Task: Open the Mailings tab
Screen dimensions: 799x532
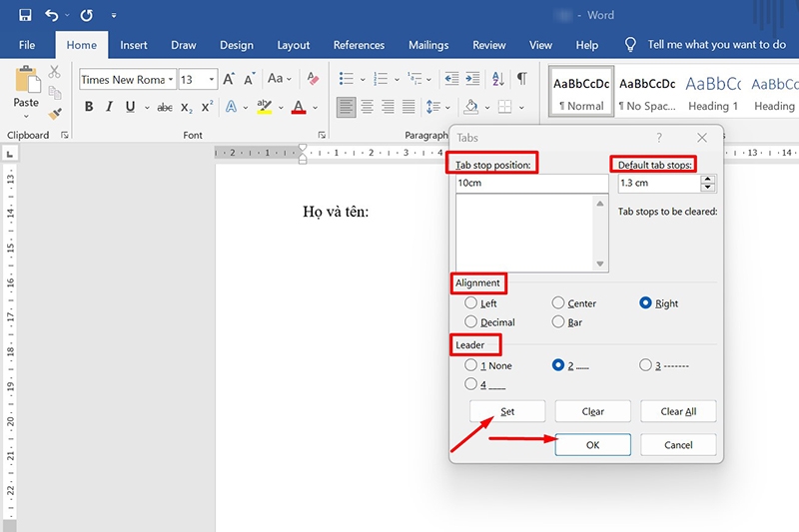Action: click(428, 45)
